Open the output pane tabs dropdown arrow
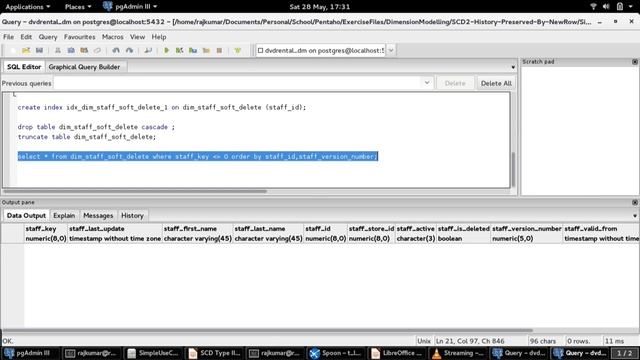The width and height of the screenshot is (640, 360). tap(635, 216)
